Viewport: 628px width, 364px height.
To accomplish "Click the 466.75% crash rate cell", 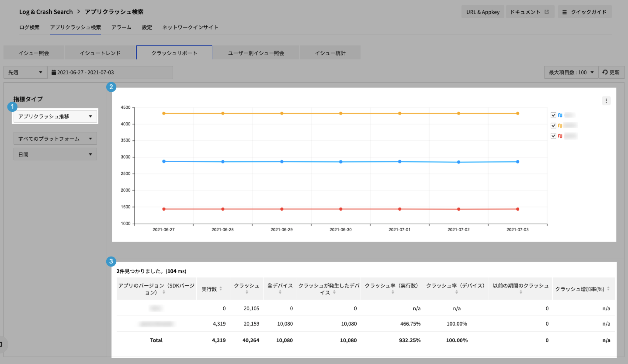I will click(410, 324).
